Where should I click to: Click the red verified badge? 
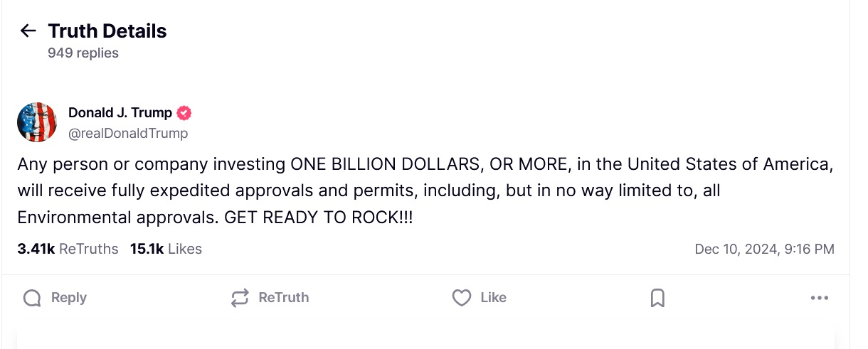click(x=184, y=112)
